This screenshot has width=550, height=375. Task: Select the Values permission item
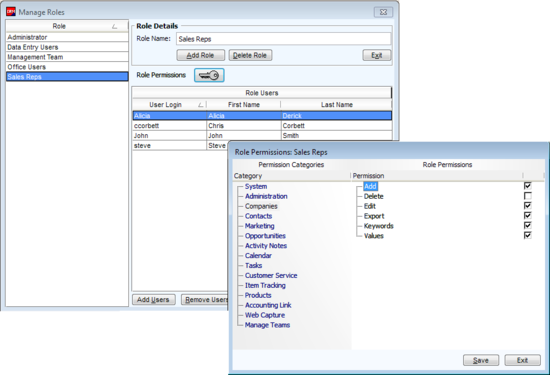pos(374,236)
